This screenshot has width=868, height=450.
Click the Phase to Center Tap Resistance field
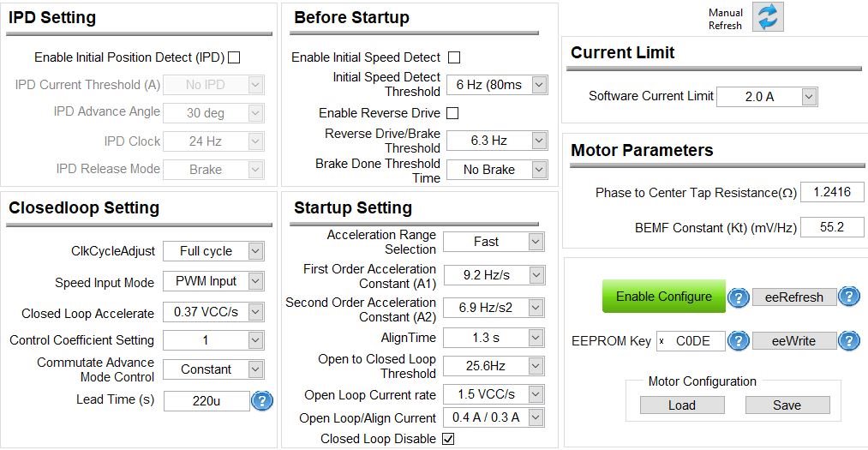coord(832,192)
